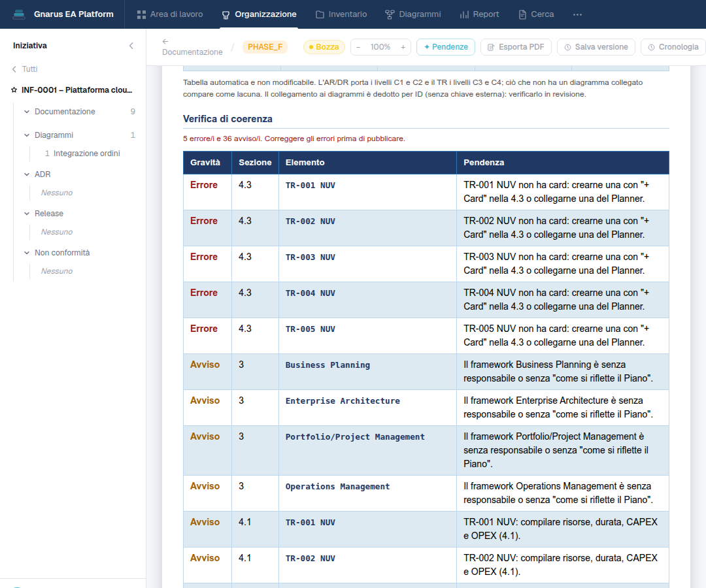
Task: Click the star icon beside INF-0001
Action: click(x=14, y=90)
